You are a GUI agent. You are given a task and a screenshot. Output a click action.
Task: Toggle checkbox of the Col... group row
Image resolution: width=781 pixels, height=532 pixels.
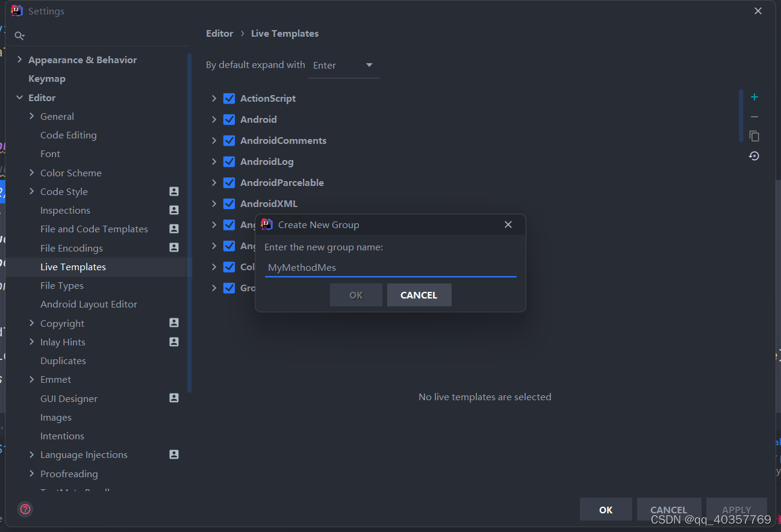tap(229, 267)
